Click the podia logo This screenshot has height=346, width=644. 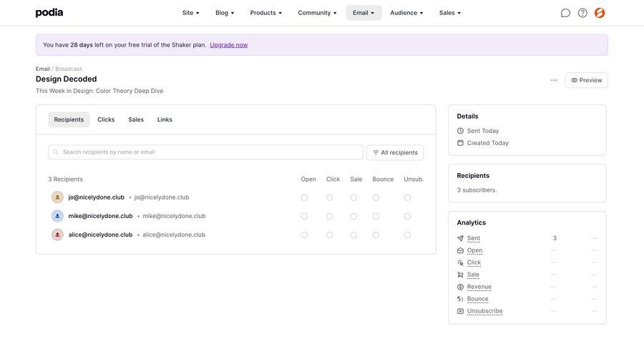click(x=49, y=13)
